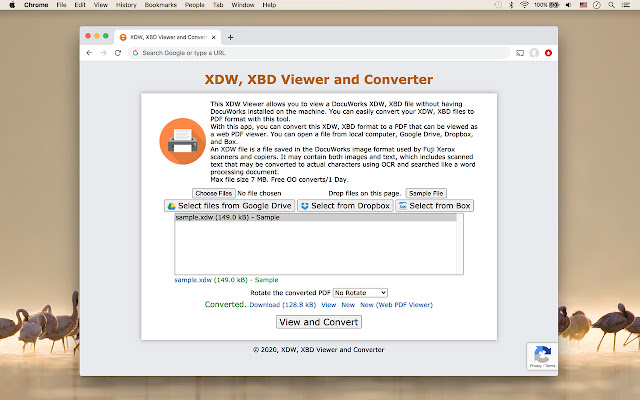Open the Window menu

(x=243, y=5)
